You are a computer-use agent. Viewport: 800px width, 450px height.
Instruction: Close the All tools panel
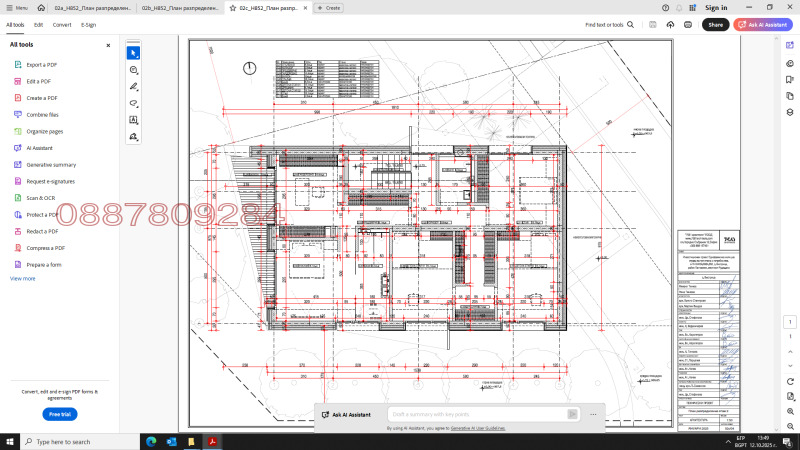(108, 45)
